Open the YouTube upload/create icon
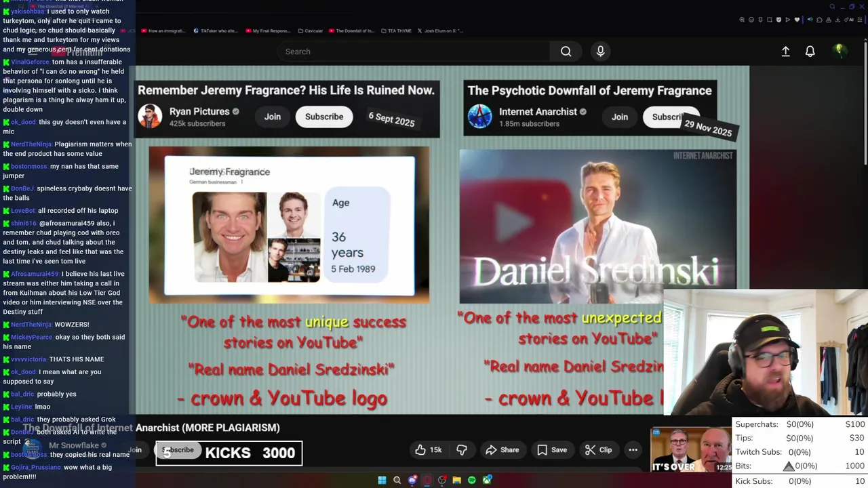The height and width of the screenshot is (488, 868). 785,52
